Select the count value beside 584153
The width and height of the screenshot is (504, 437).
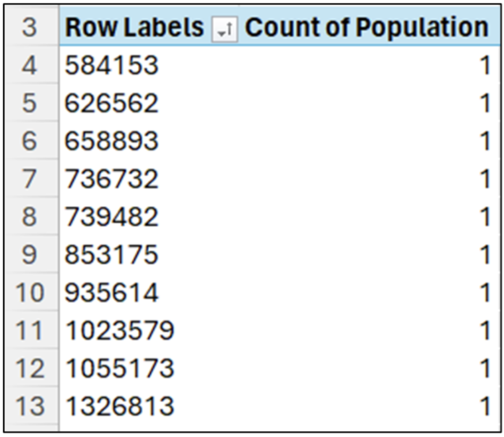coord(484,66)
